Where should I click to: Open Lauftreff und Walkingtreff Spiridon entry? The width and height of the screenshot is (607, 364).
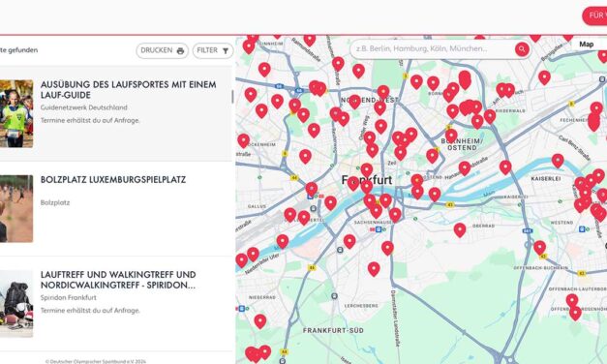tap(118, 280)
